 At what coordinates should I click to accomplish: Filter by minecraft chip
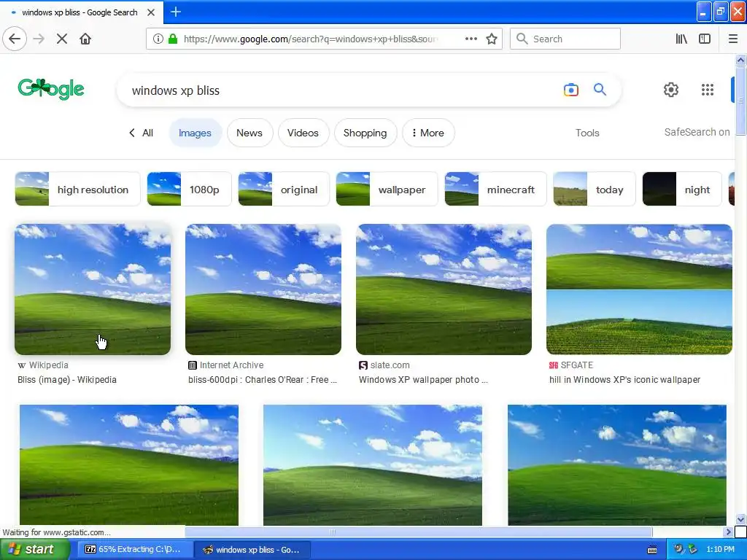pos(495,189)
